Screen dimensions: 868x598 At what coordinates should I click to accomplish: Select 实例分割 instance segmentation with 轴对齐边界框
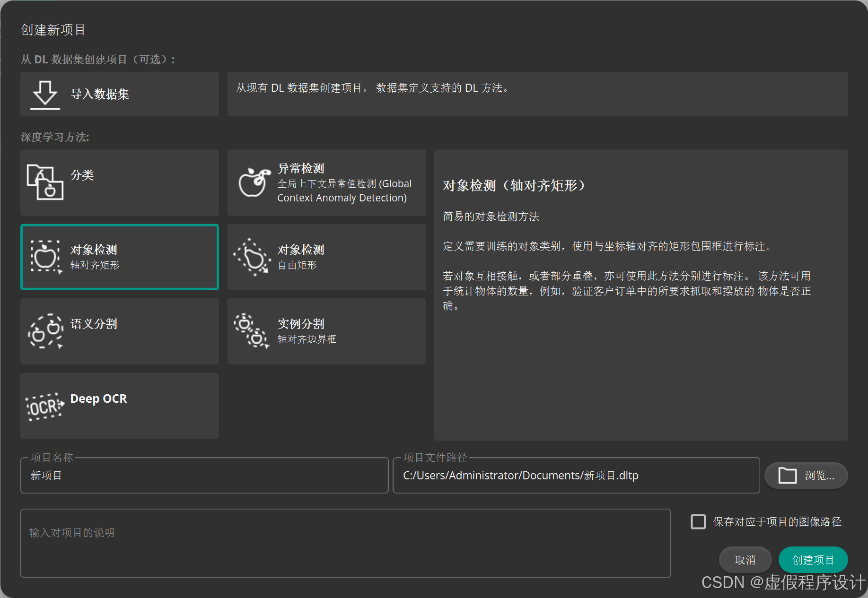click(x=326, y=331)
